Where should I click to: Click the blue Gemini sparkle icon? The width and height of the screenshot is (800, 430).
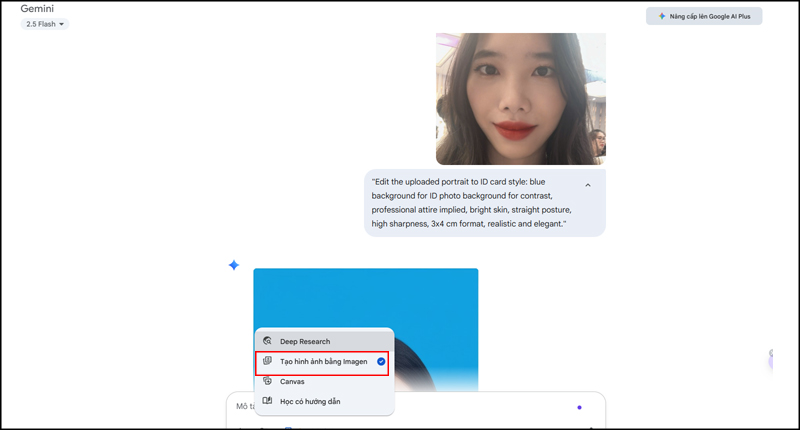[234, 265]
